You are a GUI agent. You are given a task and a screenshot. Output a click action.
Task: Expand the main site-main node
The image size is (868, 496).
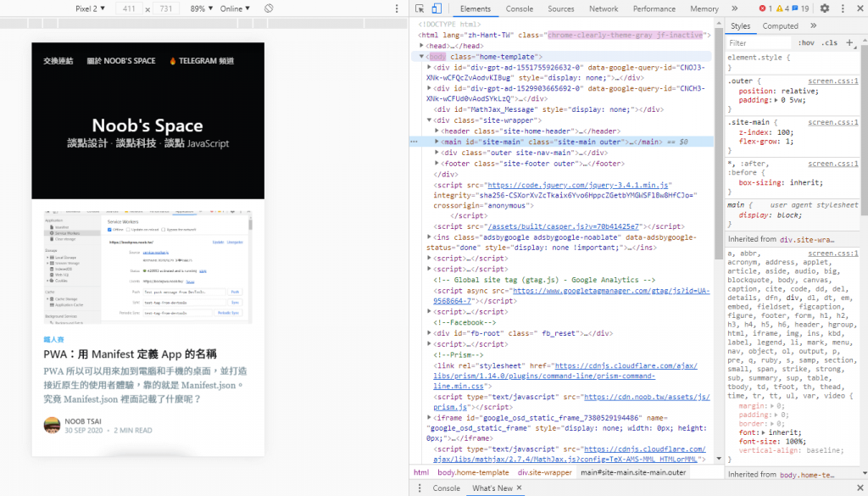coord(437,142)
